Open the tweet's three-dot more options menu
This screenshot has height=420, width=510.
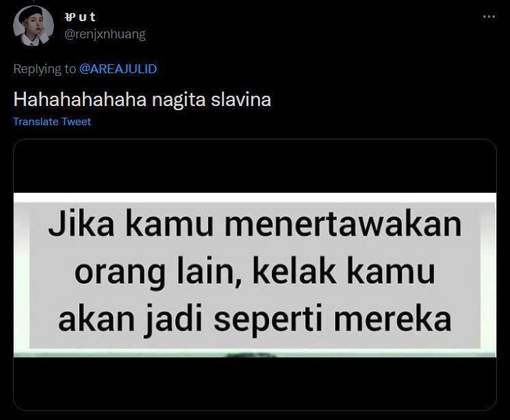click(489, 16)
